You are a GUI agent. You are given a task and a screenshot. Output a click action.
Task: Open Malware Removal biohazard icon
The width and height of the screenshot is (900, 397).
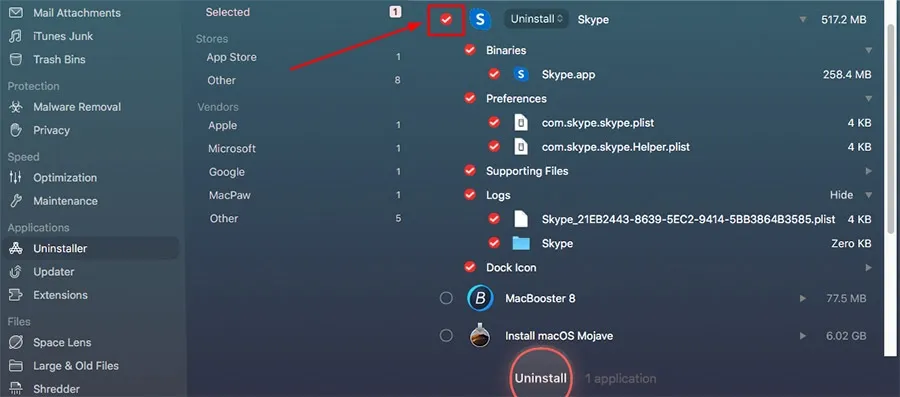click(16, 107)
